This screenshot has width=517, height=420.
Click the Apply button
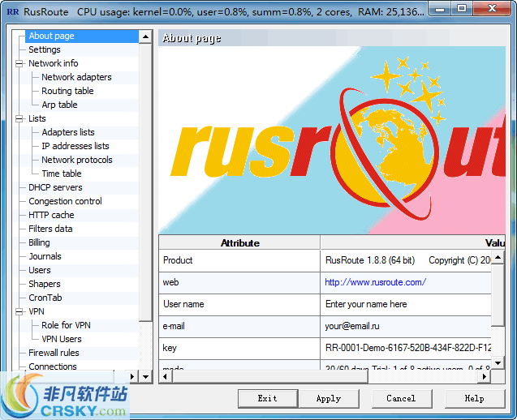coord(329,399)
